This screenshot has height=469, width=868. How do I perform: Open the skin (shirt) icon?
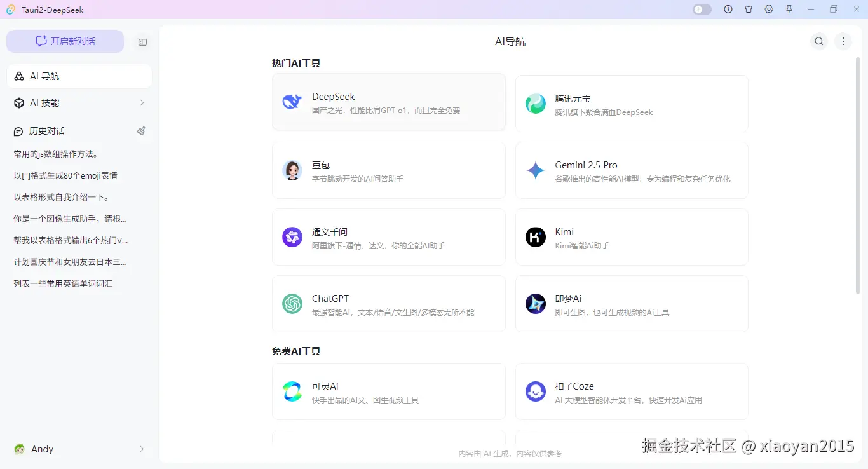(749, 10)
